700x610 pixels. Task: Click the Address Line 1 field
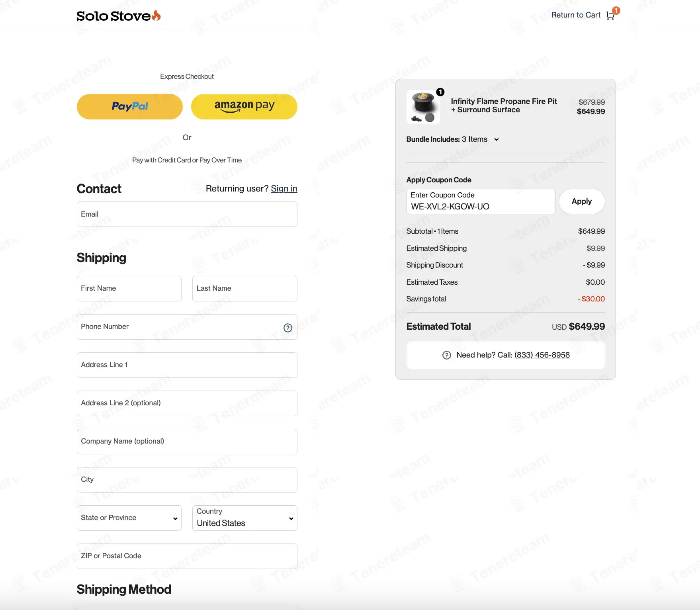point(187,365)
